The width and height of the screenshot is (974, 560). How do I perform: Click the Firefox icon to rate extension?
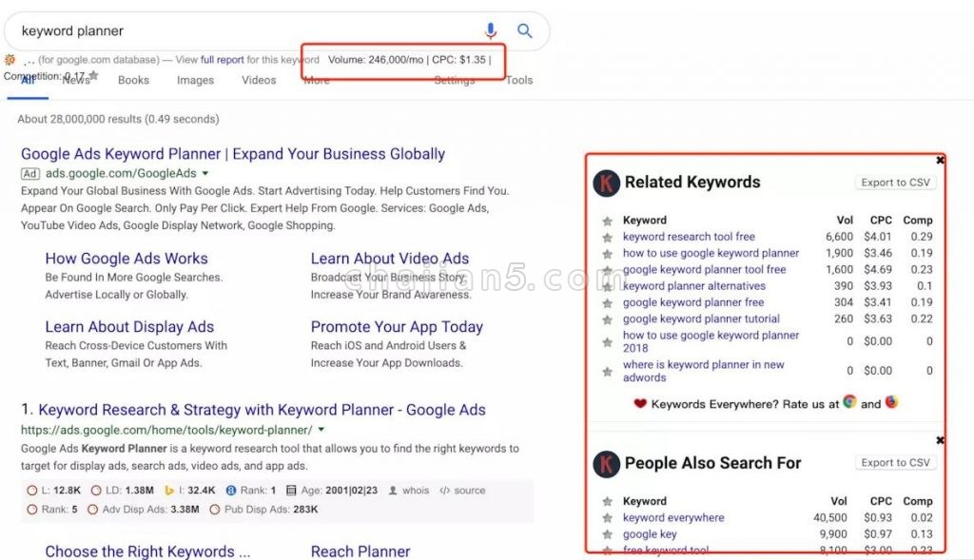[x=891, y=403]
